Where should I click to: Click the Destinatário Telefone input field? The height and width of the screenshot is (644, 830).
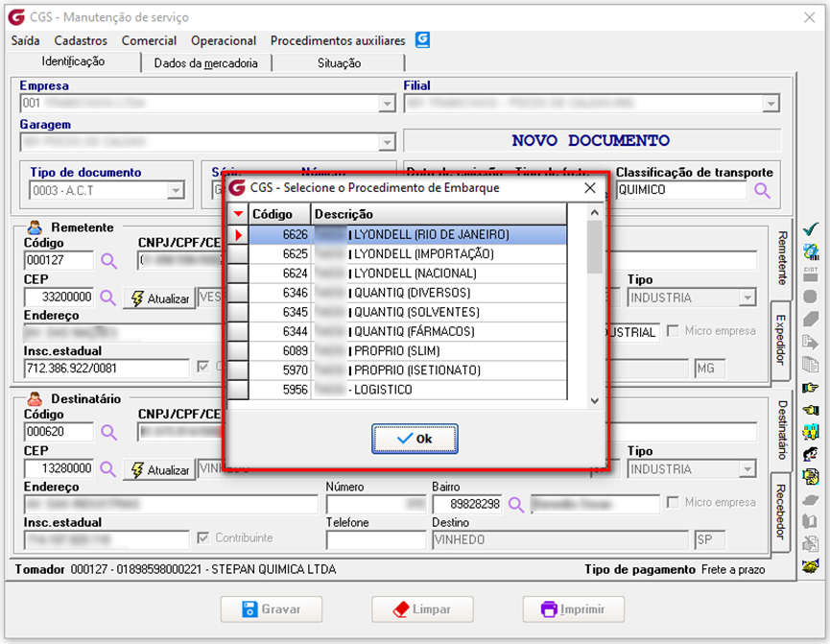[x=376, y=540]
